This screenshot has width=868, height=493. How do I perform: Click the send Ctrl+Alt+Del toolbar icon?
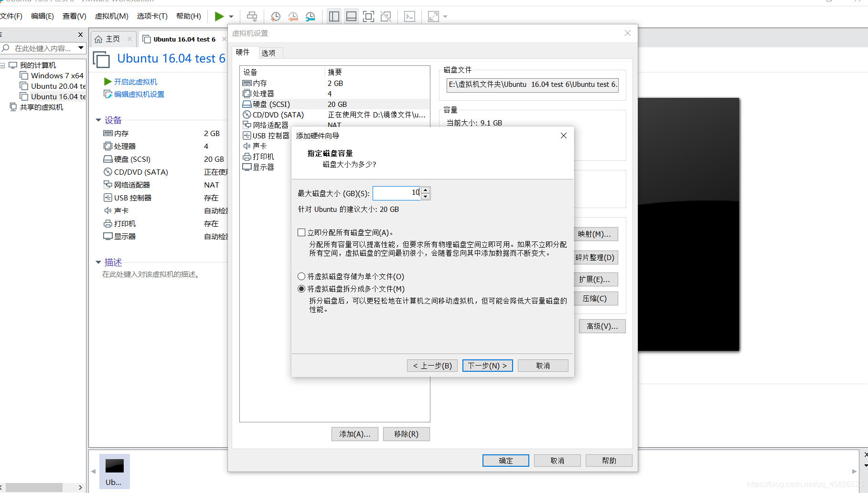point(252,16)
